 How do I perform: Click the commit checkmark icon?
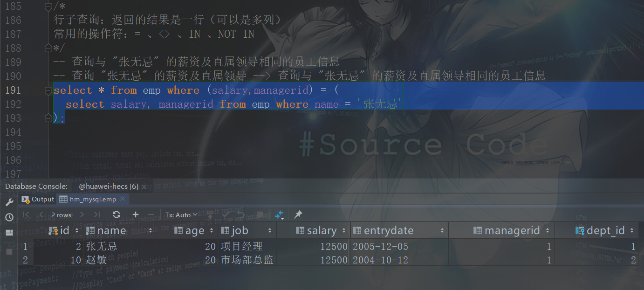[x=226, y=215]
